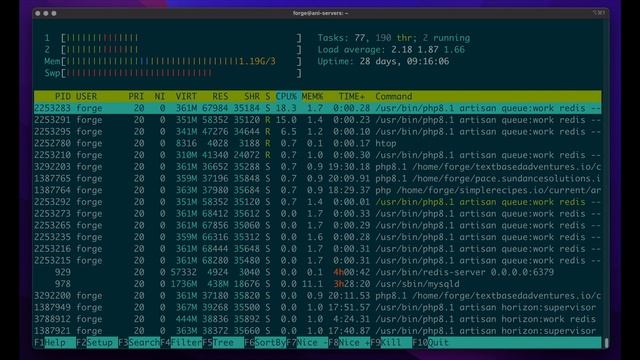This screenshot has width=640, height=360.
Task: Click the highlighted CPU% column header
Action: tap(286, 96)
